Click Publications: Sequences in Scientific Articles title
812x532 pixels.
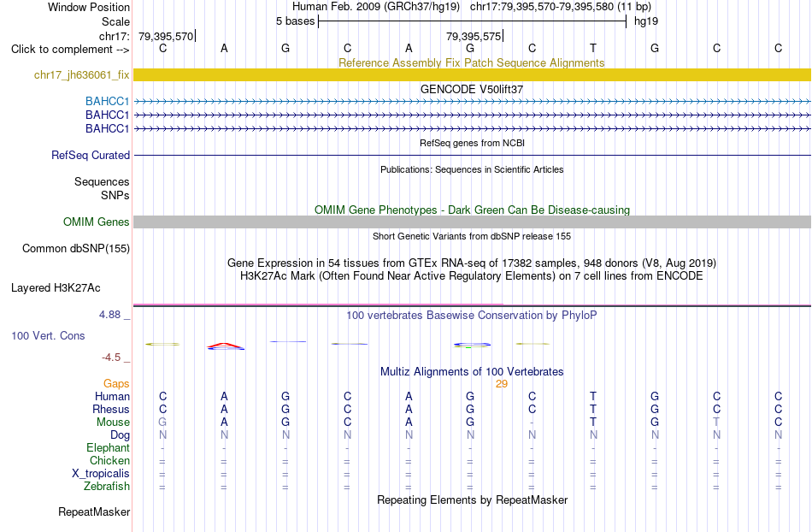[x=472, y=169]
